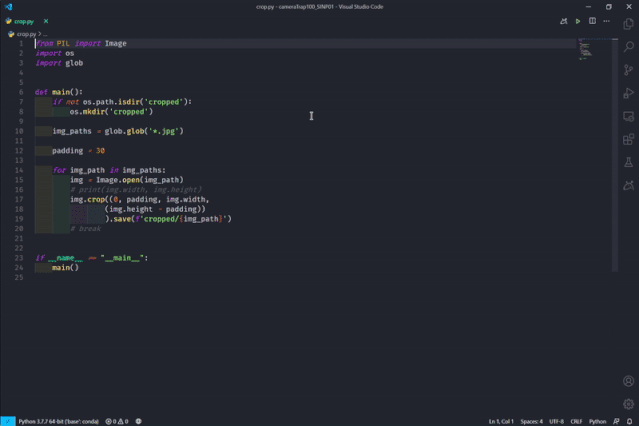This screenshot has height=426, width=639.
Task: Run the Python file with green play button
Action: (577, 21)
